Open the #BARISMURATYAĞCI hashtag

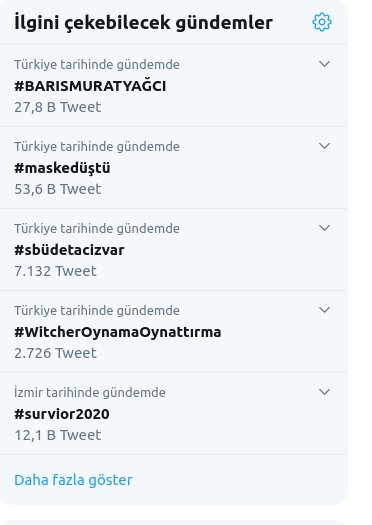point(90,86)
